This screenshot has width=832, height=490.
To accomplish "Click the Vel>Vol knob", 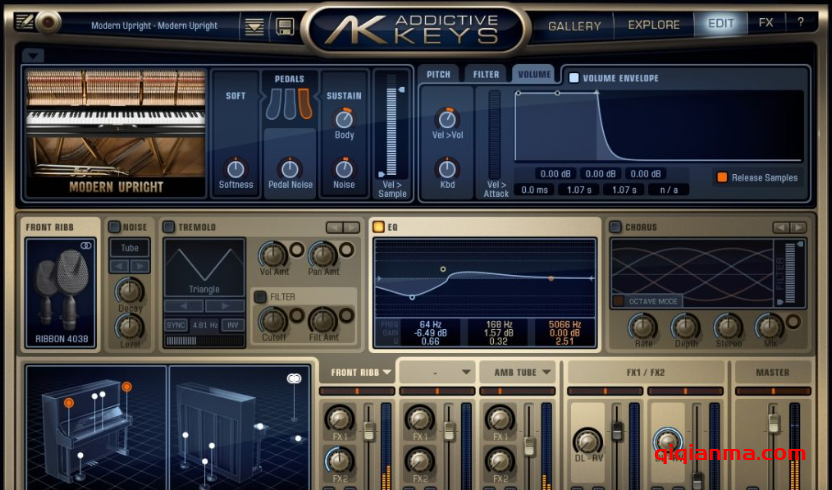I will tap(447, 119).
